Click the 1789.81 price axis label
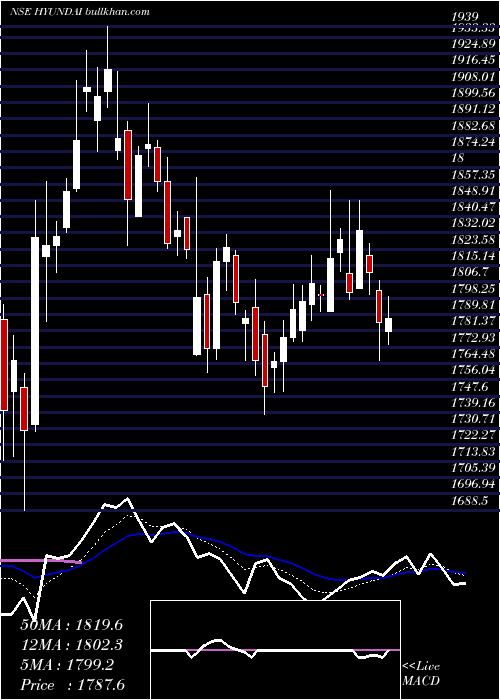 coord(474,305)
